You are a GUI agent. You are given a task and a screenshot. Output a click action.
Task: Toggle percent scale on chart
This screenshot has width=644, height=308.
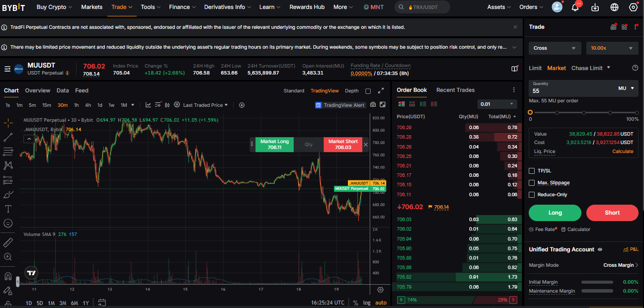[355, 303]
